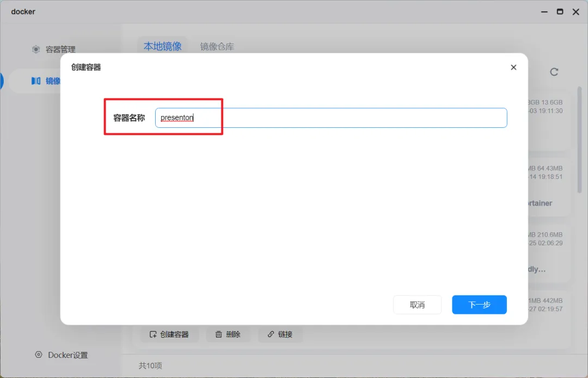Click the trash icon beside 删除

tap(219, 334)
